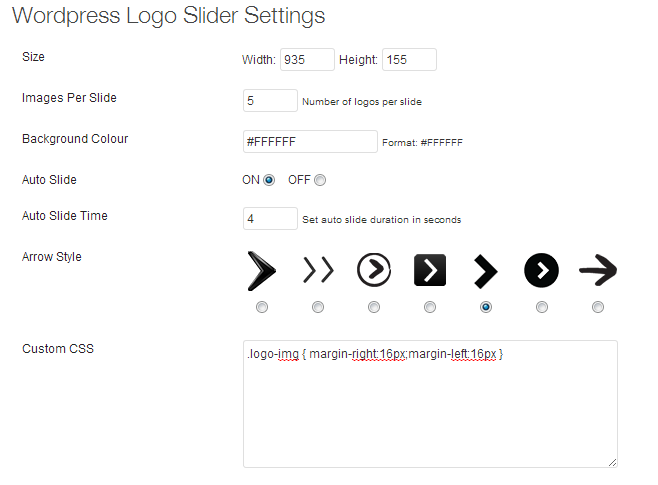The height and width of the screenshot is (485, 658).
Task: Select radio under black square arrow
Action: [430, 307]
